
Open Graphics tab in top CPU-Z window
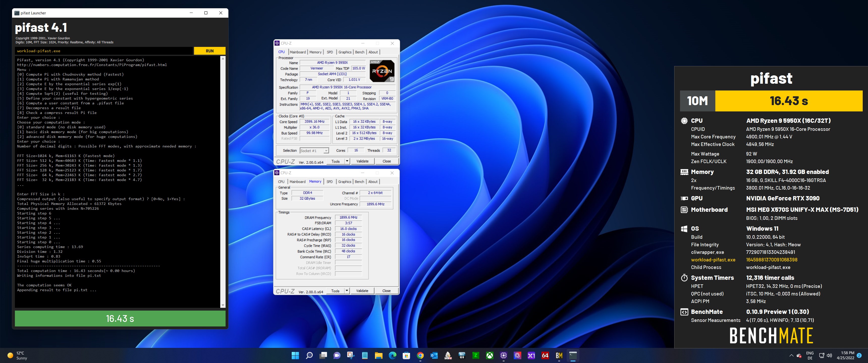point(345,52)
